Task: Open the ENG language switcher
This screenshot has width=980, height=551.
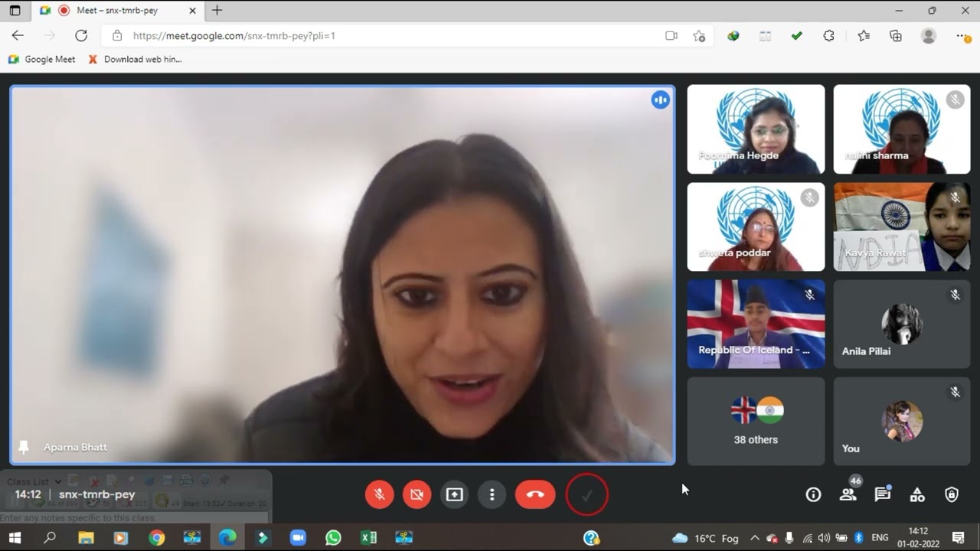Action: (x=880, y=538)
